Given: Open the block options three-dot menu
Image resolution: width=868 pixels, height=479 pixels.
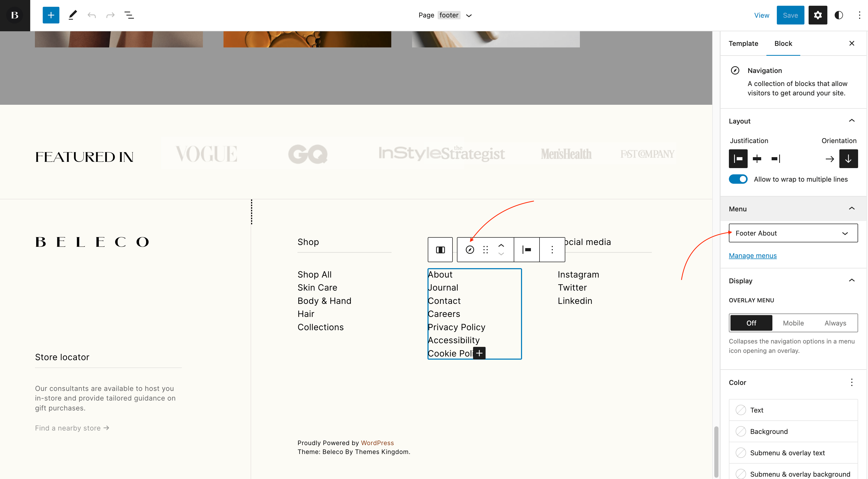Looking at the screenshot, I should [x=552, y=249].
